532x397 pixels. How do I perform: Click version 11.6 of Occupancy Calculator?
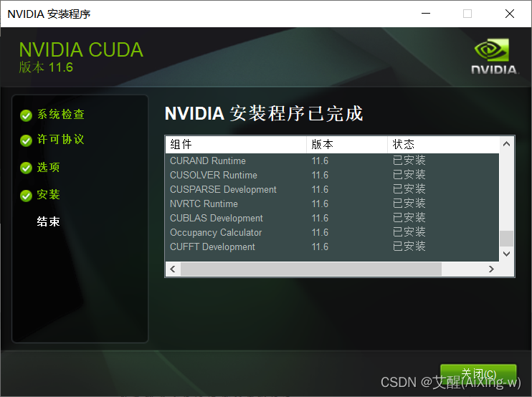(320, 233)
